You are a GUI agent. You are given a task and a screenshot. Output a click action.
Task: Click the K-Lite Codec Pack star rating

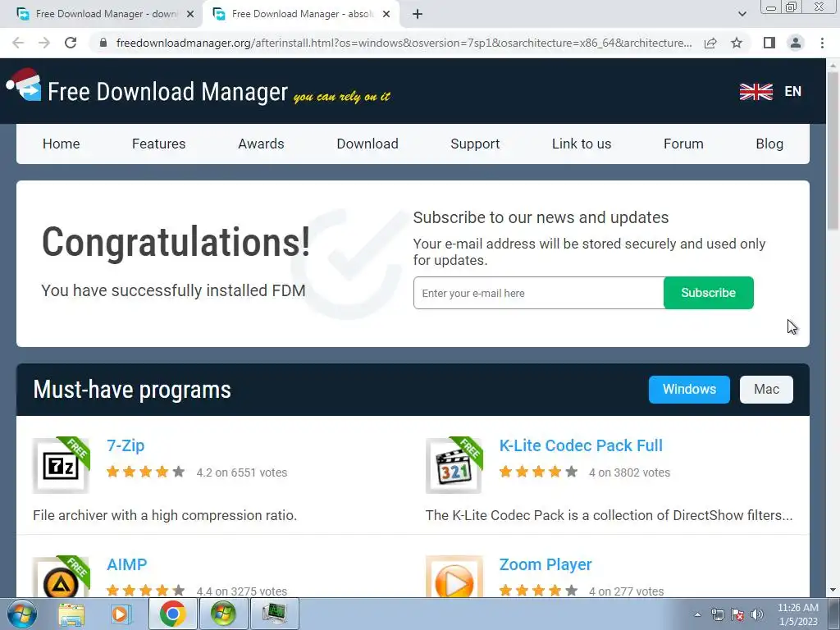[x=538, y=472]
